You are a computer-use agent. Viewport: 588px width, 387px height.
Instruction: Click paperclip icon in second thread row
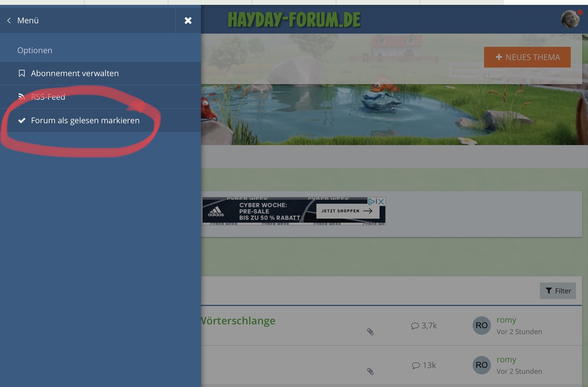pos(370,371)
